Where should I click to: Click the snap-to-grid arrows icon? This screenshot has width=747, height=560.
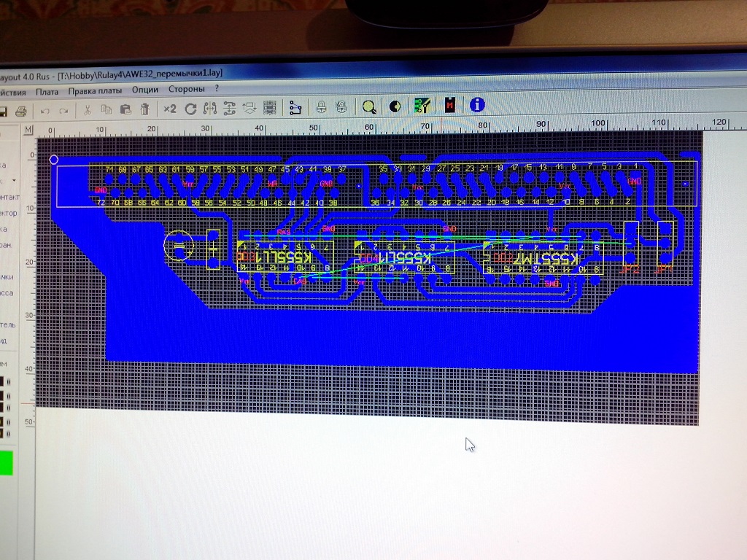point(249,108)
